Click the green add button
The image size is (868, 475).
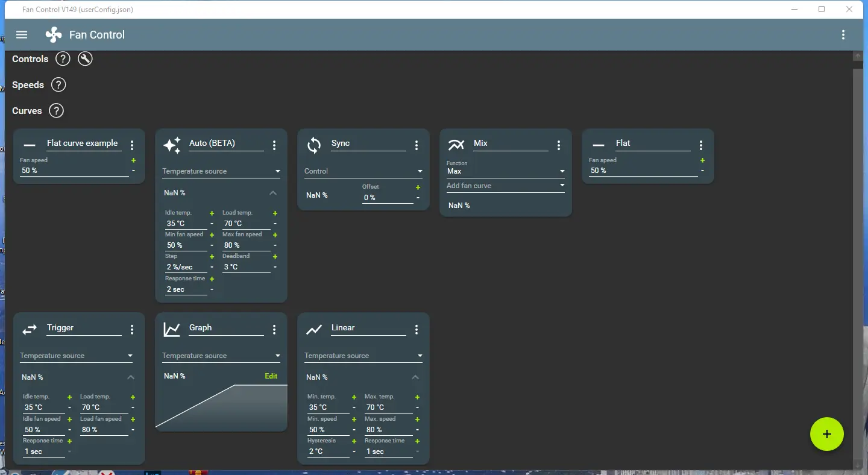click(x=827, y=434)
